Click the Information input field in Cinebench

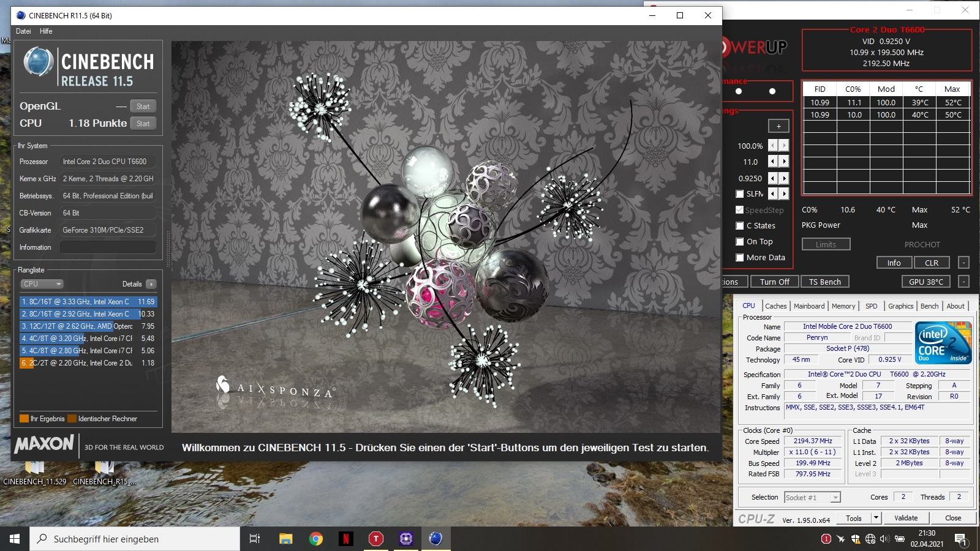click(108, 247)
